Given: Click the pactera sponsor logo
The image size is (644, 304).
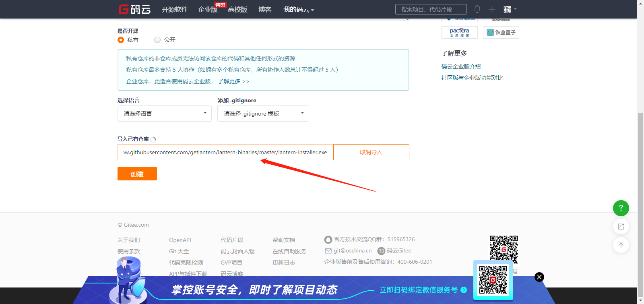Looking at the screenshot, I should point(460,33).
